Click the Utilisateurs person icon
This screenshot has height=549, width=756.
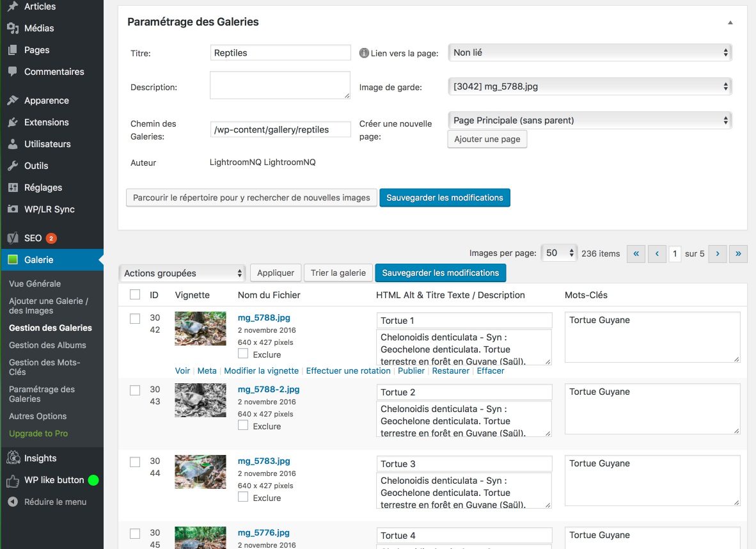click(x=13, y=144)
